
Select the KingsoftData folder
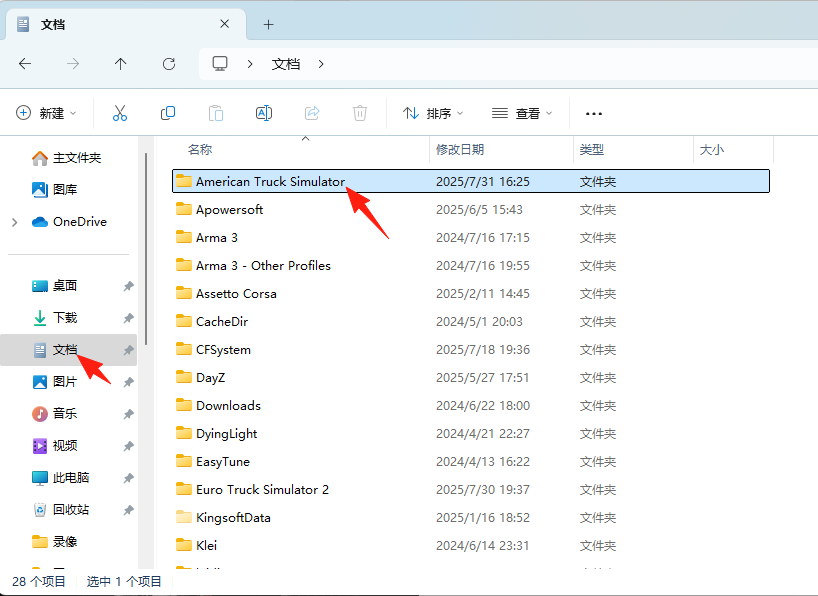[x=471, y=518]
